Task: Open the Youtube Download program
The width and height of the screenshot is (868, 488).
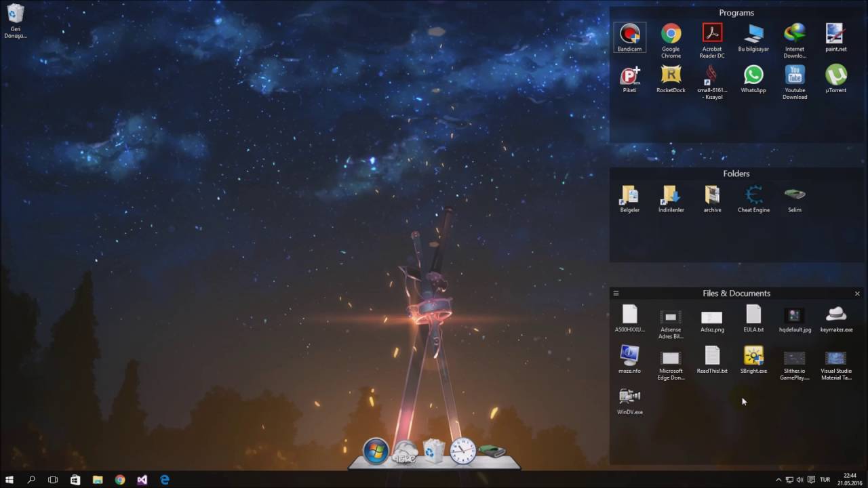Action: click(795, 82)
